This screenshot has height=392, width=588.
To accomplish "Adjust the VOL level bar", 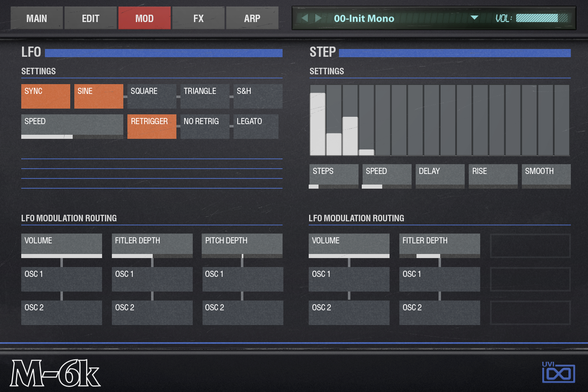I will tap(542, 18).
